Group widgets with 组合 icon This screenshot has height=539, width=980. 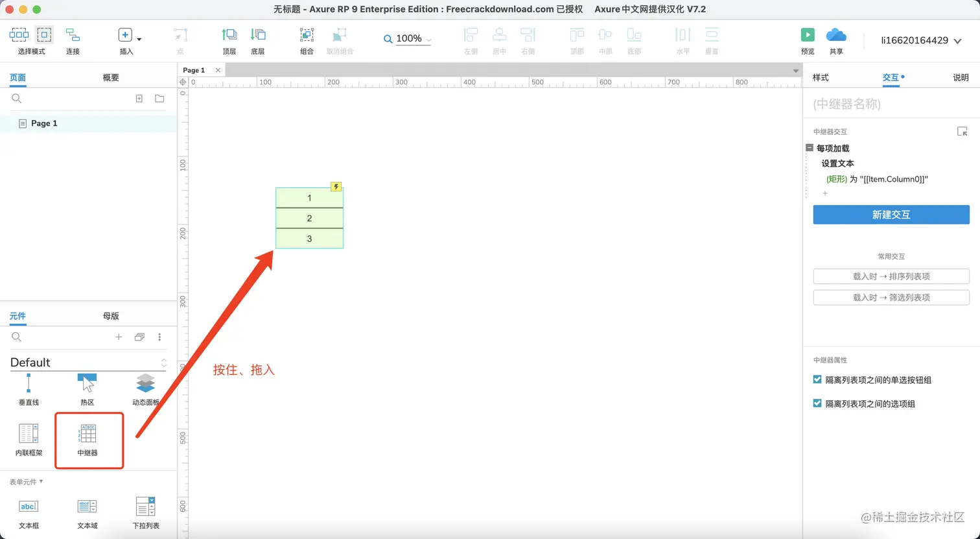pos(307,35)
